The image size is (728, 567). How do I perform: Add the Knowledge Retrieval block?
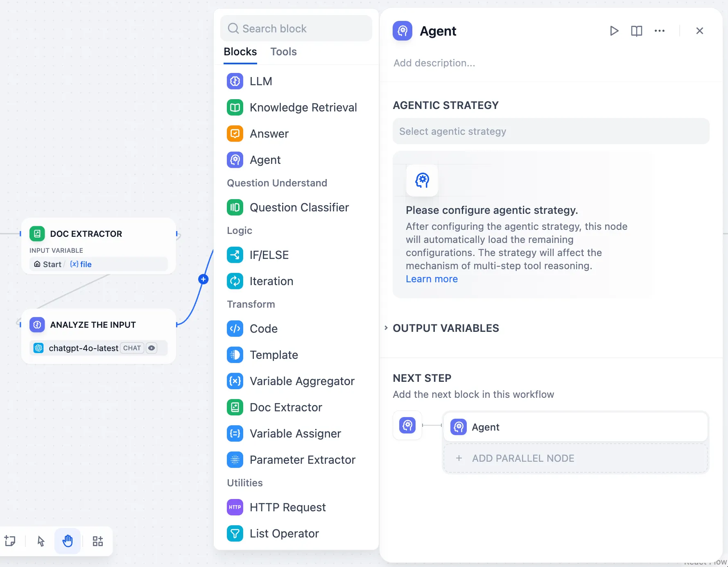(303, 107)
